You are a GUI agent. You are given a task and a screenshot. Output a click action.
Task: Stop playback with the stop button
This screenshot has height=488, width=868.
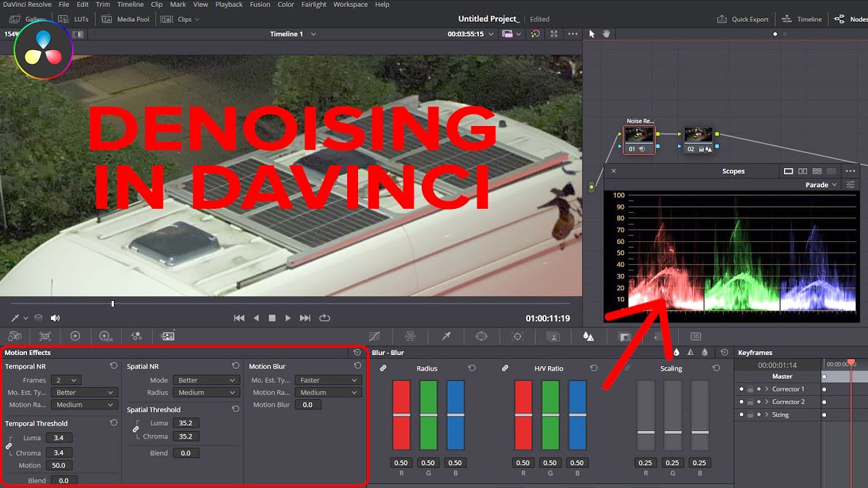(272, 318)
